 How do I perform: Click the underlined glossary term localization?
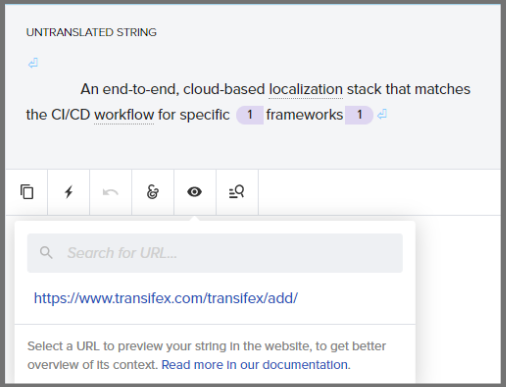point(306,89)
